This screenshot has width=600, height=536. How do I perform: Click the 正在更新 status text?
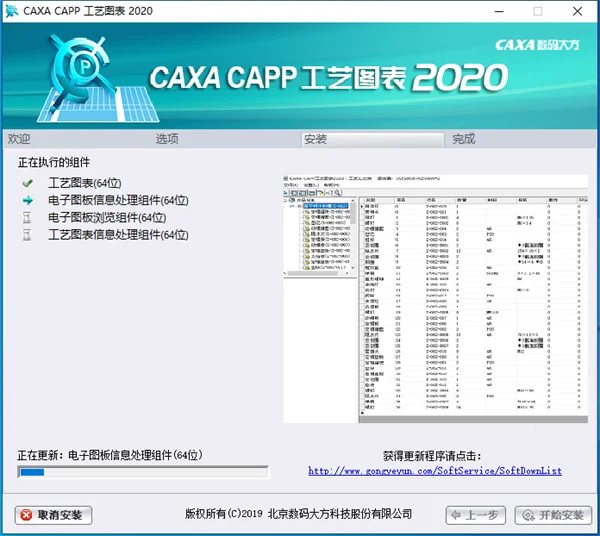(x=110, y=455)
